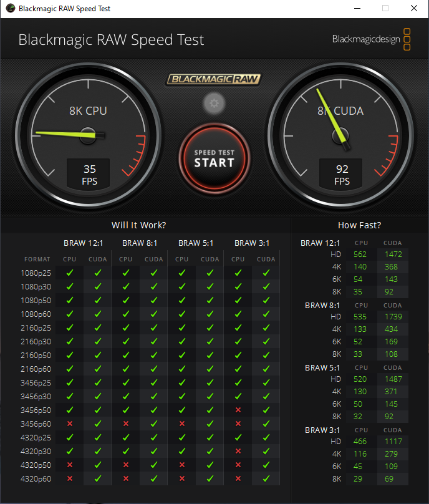429x504 pixels.
Task: Click the BRAW 5:1 HD CPU value 520
Action: [x=360, y=379]
